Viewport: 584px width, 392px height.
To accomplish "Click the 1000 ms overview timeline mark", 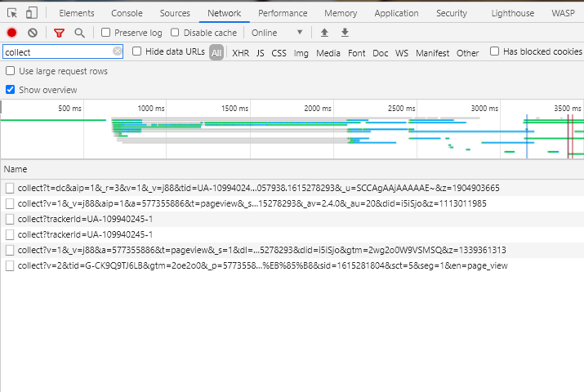I will click(x=151, y=109).
